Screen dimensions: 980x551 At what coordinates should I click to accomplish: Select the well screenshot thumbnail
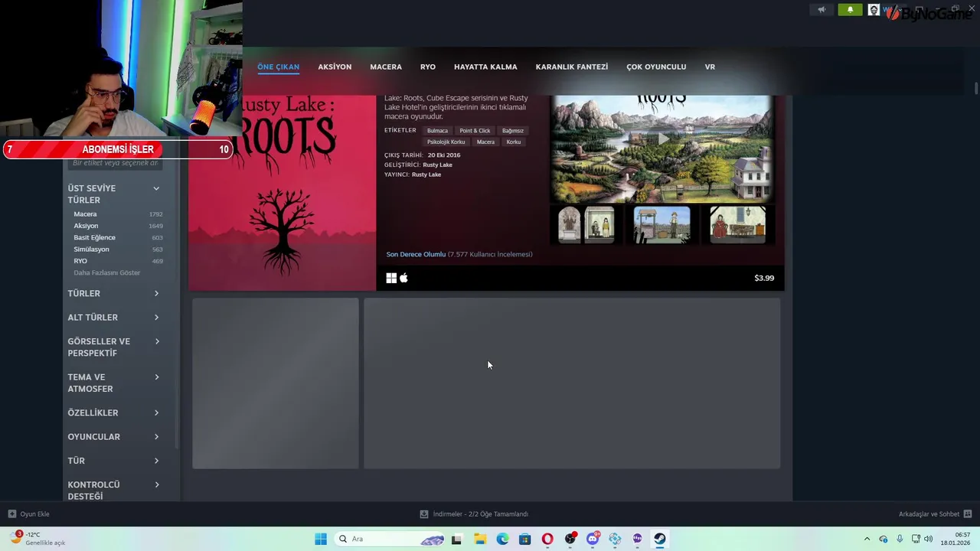[x=661, y=225]
